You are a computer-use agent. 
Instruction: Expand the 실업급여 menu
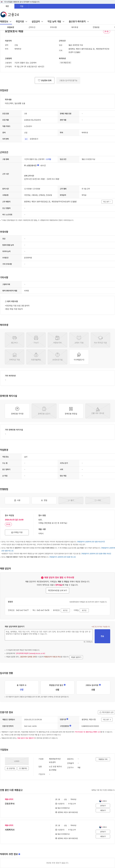[37, 22]
